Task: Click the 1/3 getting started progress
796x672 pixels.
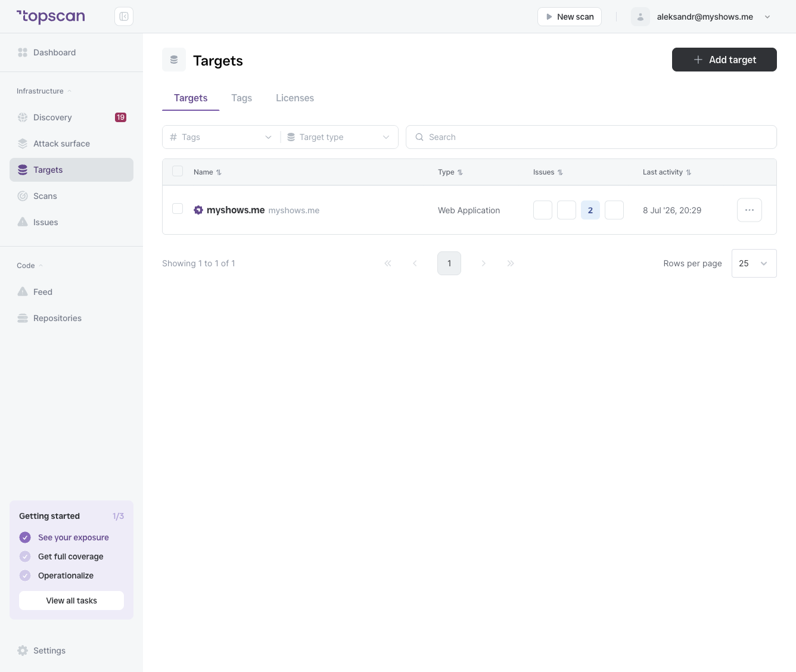Action: tap(118, 516)
